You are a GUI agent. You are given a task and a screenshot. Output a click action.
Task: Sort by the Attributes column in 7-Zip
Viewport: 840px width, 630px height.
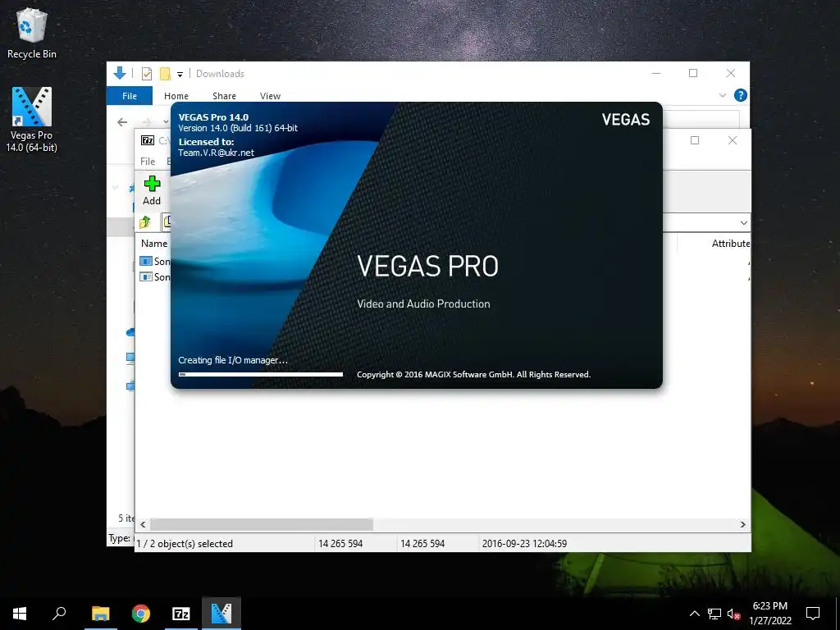click(731, 243)
